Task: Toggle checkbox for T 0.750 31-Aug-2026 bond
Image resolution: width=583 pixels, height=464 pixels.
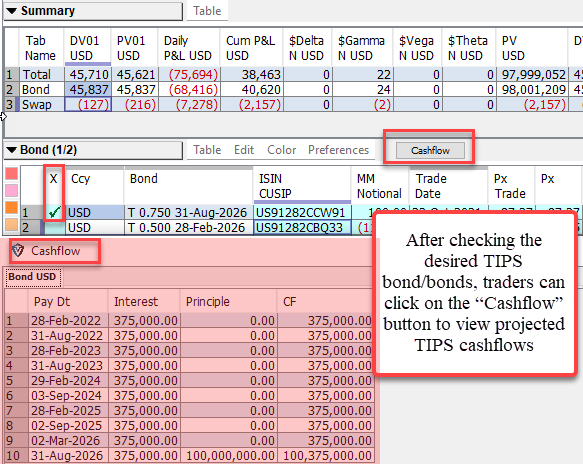Action: [54, 213]
